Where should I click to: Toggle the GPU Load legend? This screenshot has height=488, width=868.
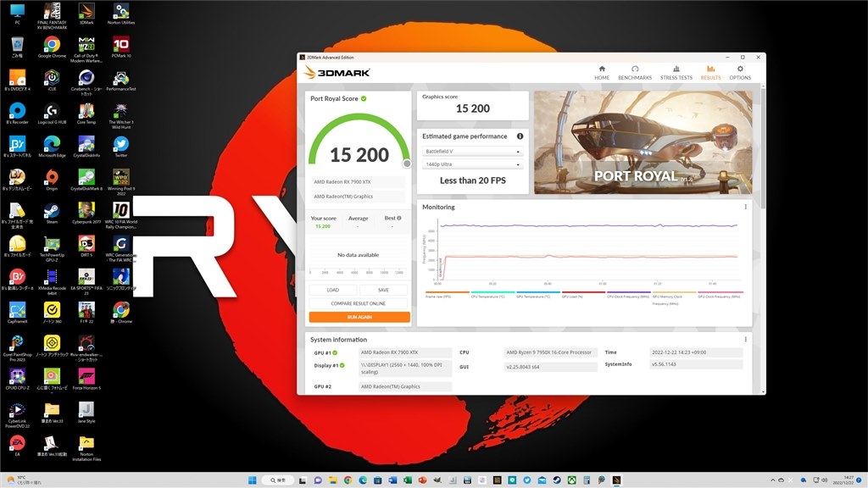click(583, 294)
